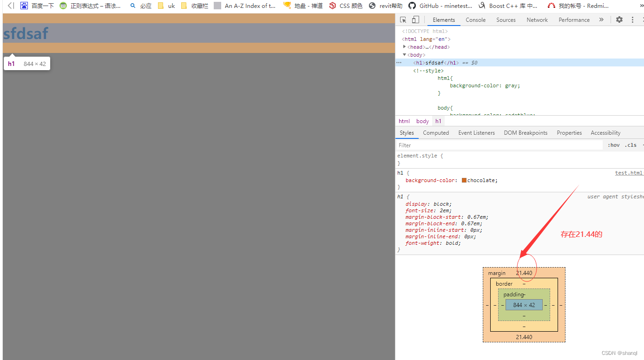Show more DevTools tabs chevron

pos(601,20)
